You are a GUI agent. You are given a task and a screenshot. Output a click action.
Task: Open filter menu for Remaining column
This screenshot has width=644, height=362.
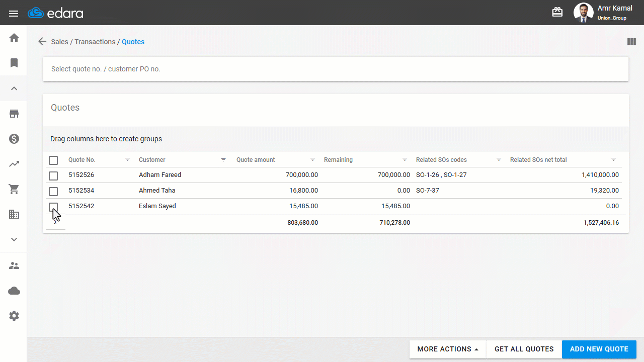[405, 159]
